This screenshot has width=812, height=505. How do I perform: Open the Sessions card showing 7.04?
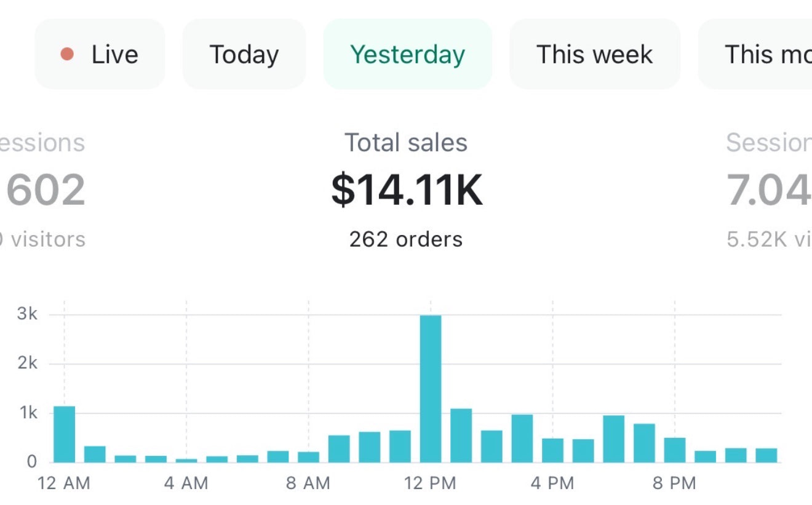click(769, 191)
